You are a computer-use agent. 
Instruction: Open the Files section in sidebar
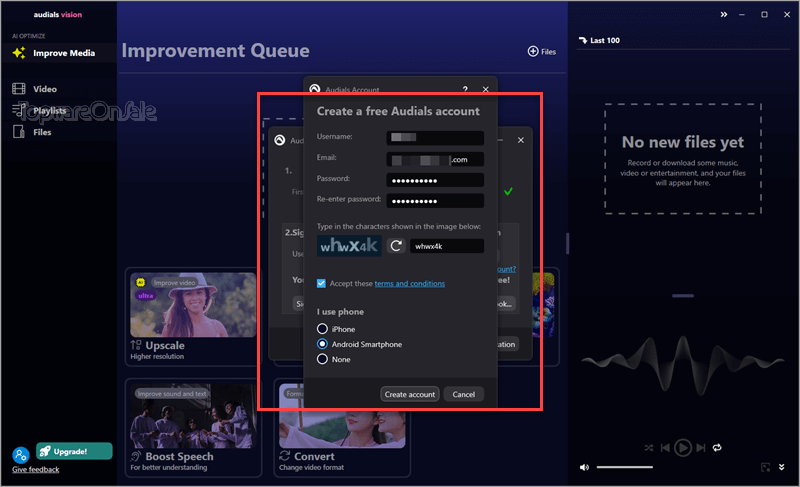[x=42, y=132]
